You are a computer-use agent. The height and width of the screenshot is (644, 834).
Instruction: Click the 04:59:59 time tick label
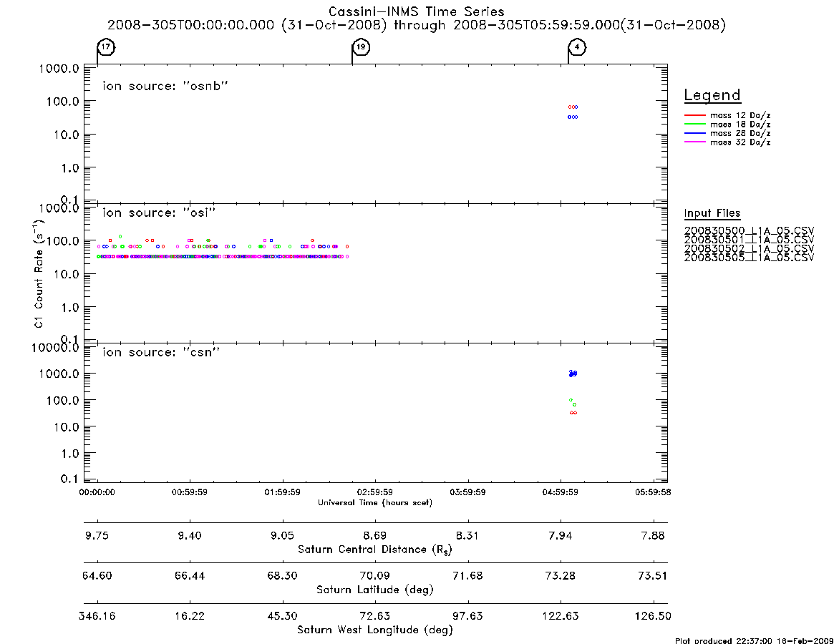560,492
